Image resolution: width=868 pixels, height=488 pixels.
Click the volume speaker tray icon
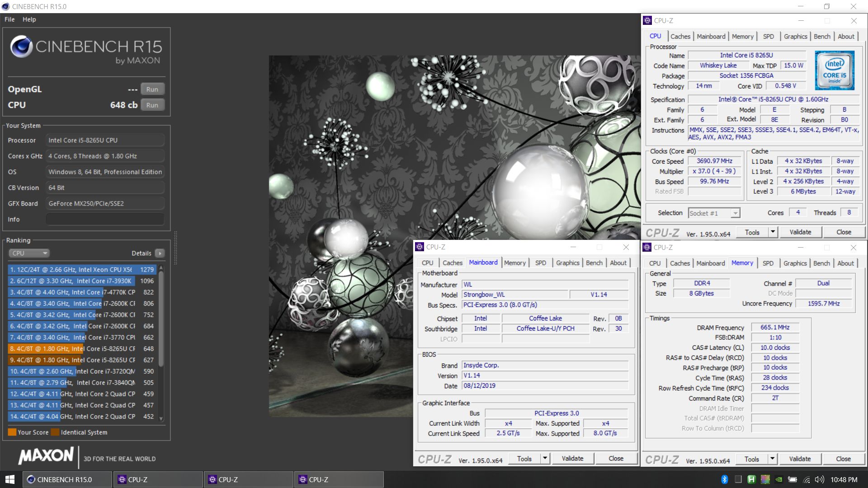(x=819, y=479)
